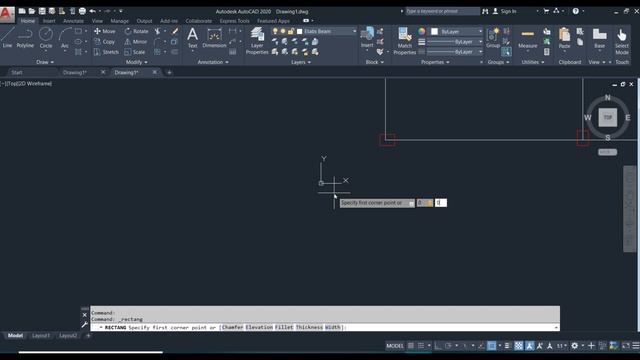
Task: Toggle object snap in status bar
Action: click(492, 346)
